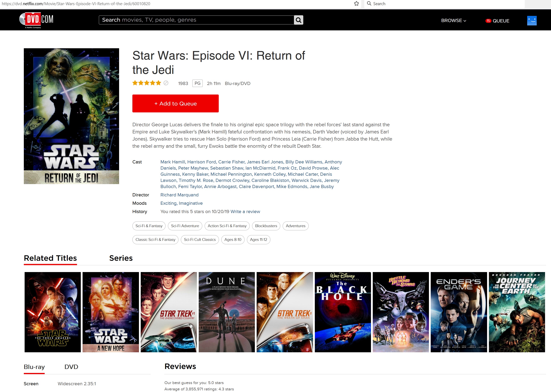Select the Sci-Fi Cult Classics tag

200,240
